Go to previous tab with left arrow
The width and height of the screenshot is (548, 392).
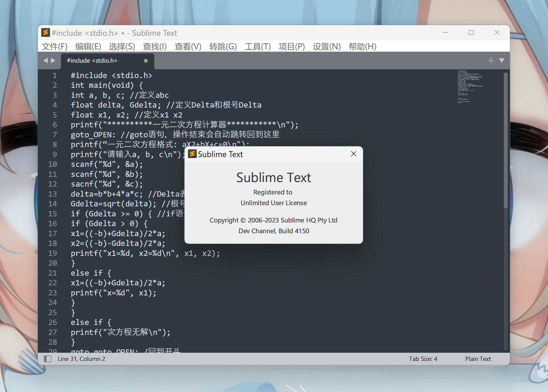[45, 60]
